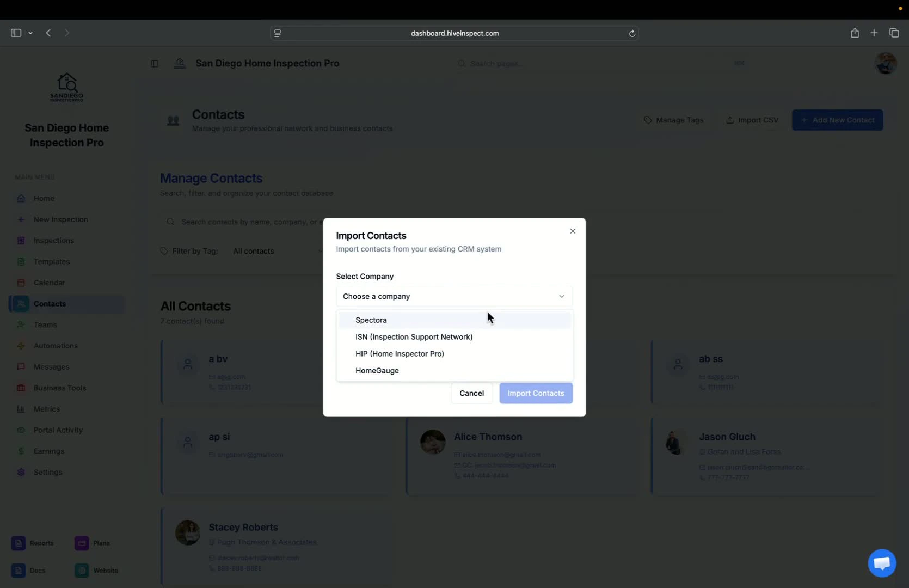Open Messages via the chat bubble icon
The height and width of the screenshot is (588, 909).
[21, 366]
